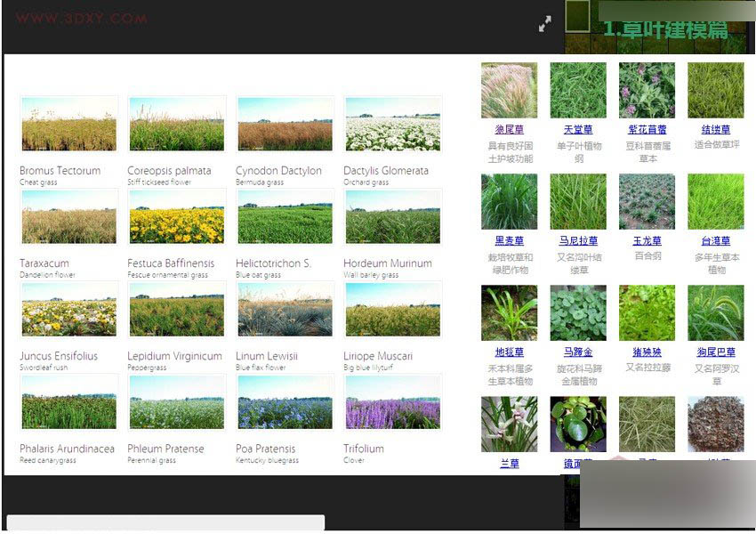The image size is (756, 534).
Task: View the Liriope Muscari lilyturf thumbnail
Action: click(392, 310)
